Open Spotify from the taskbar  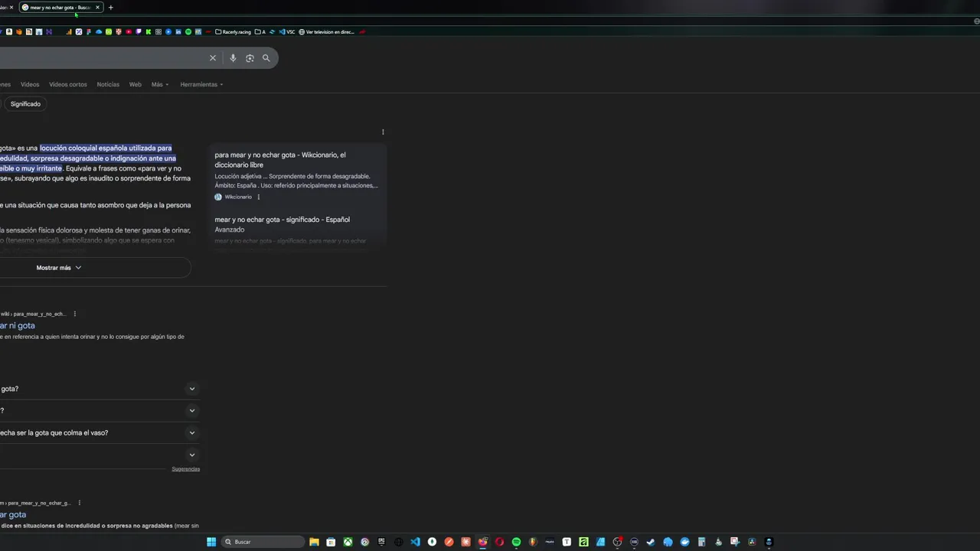[x=516, y=542]
